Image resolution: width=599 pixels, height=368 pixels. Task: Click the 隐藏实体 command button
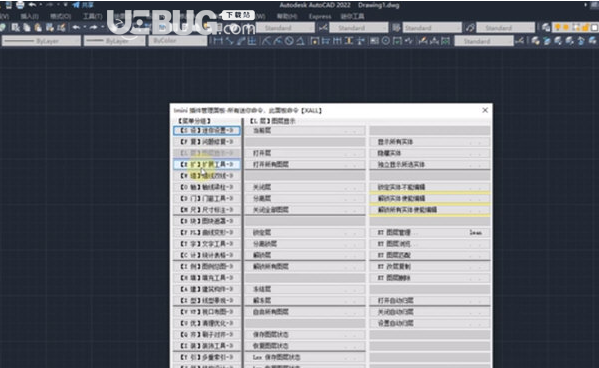click(430, 153)
